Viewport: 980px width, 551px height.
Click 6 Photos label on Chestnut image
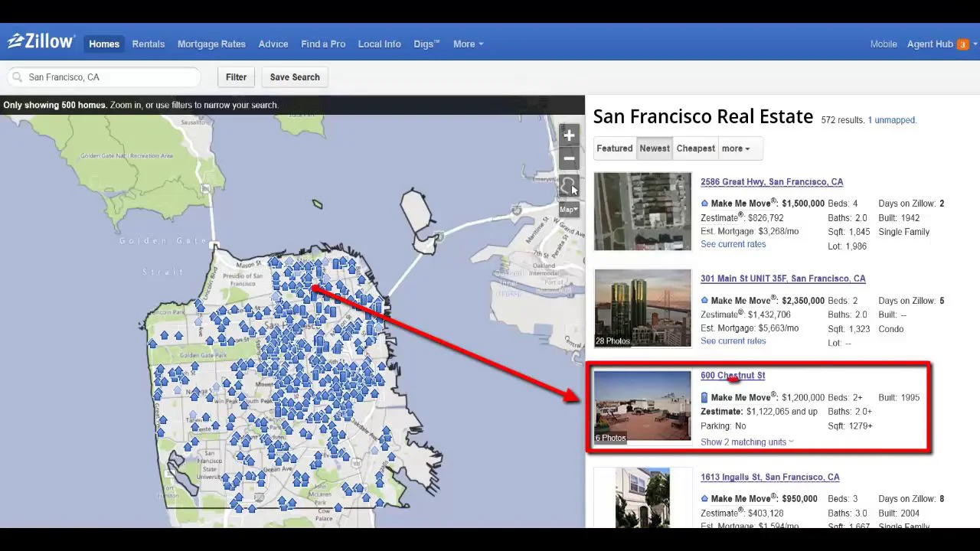(x=610, y=439)
